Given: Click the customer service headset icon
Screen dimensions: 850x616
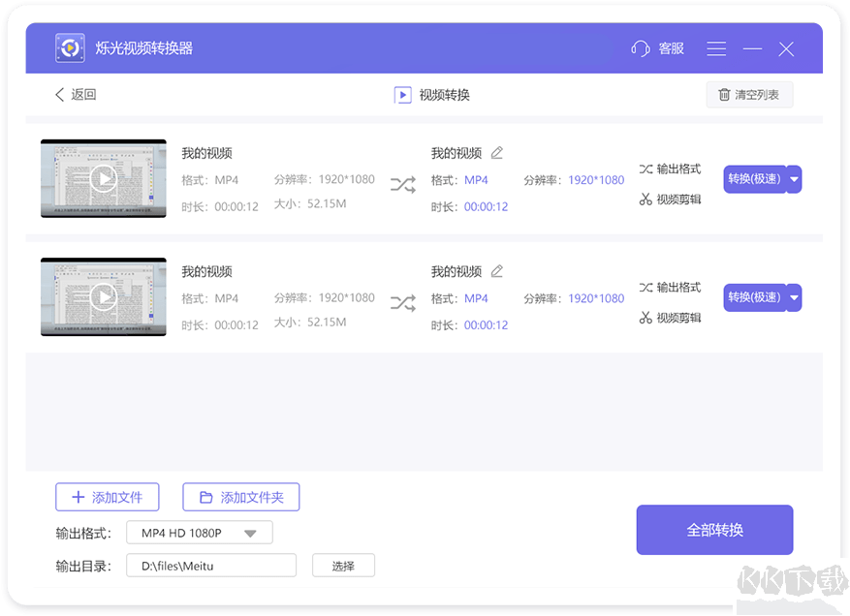Looking at the screenshot, I should tap(639, 47).
